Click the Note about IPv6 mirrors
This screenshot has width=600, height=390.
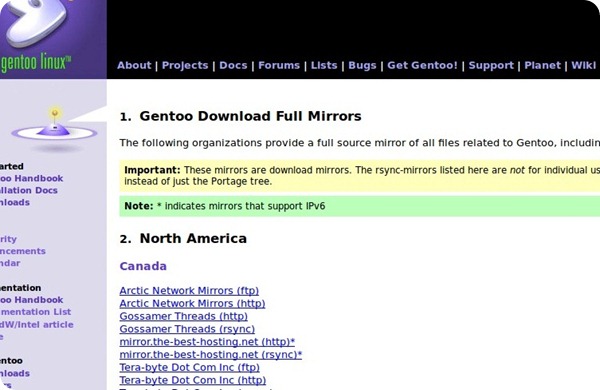pyautogui.click(x=360, y=206)
